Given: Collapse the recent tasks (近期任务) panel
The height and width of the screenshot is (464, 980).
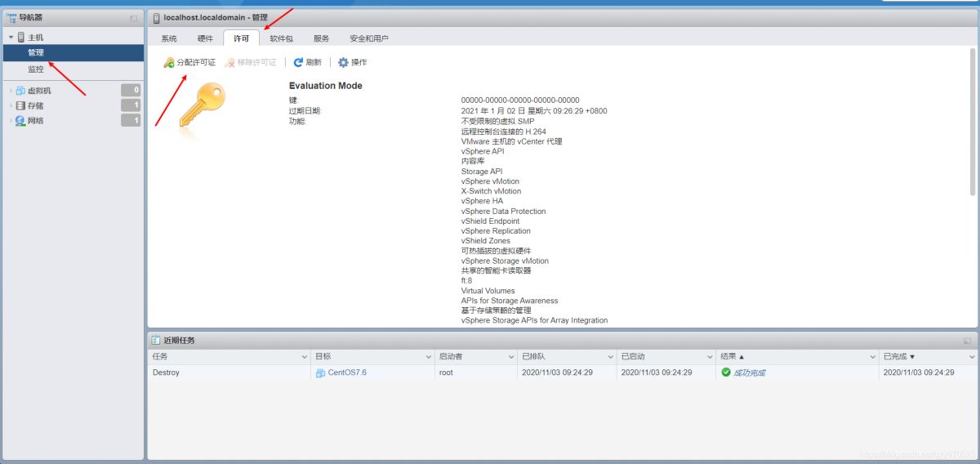Looking at the screenshot, I should tap(967, 341).
